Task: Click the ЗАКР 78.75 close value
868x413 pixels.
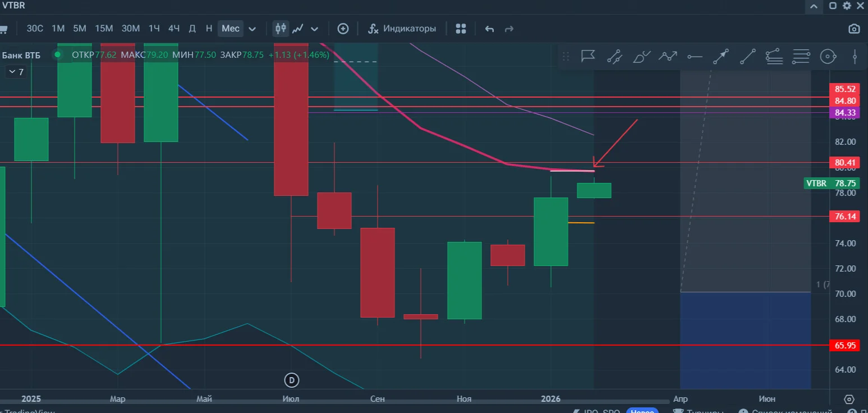Action: click(x=242, y=55)
